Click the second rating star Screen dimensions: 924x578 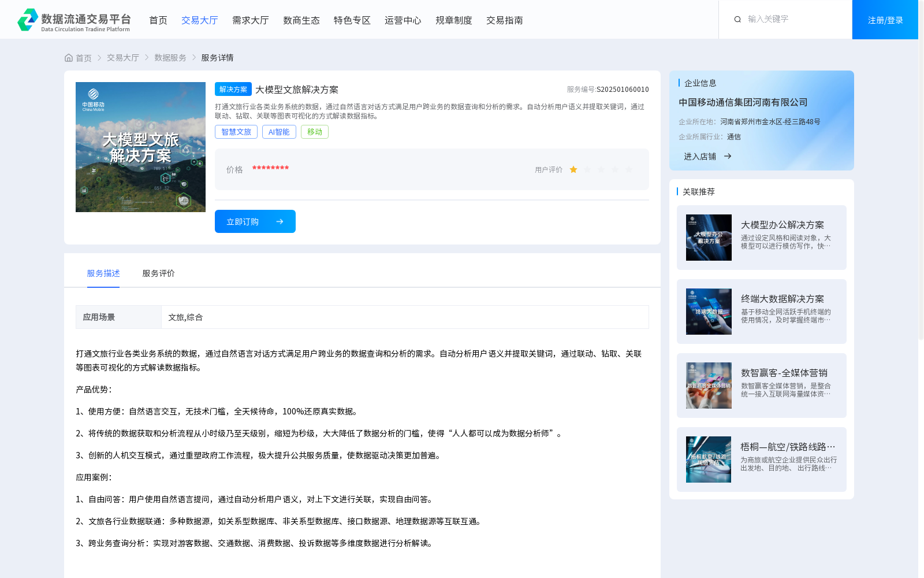click(587, 169)
